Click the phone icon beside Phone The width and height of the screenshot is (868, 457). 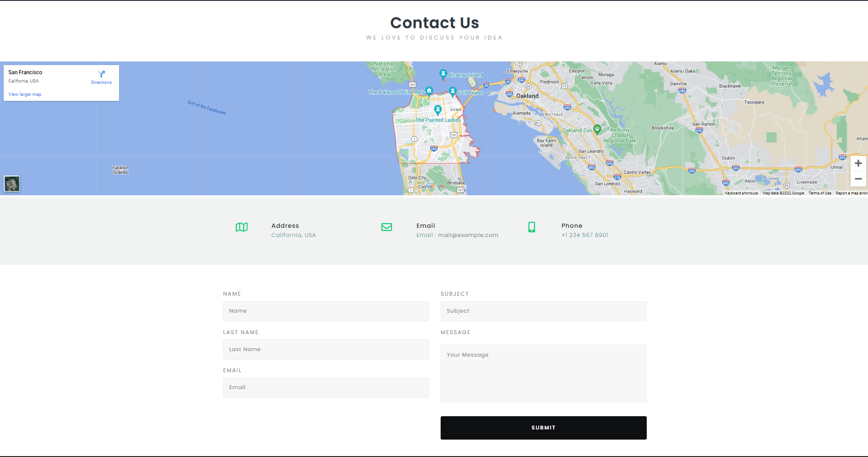coord(531,227)
